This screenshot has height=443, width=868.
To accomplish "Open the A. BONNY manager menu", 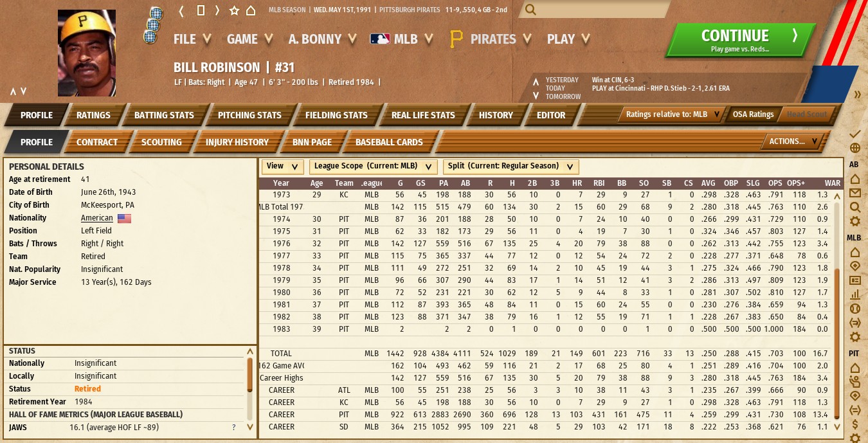I will (322, 39).
